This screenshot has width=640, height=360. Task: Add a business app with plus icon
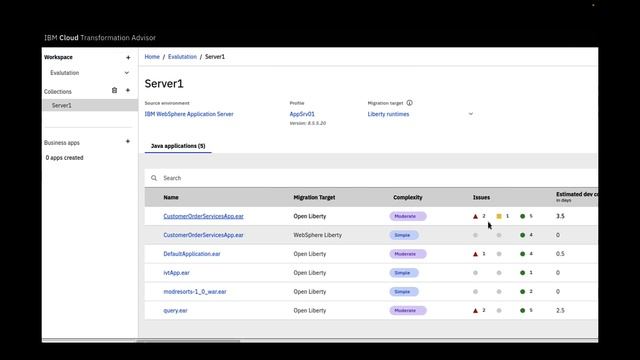[x=128, y=141]
